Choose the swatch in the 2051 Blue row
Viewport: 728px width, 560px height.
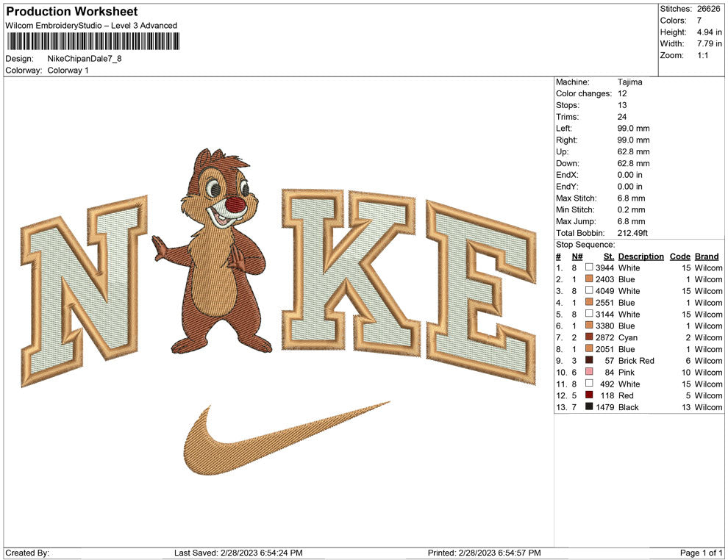point(589,348)
